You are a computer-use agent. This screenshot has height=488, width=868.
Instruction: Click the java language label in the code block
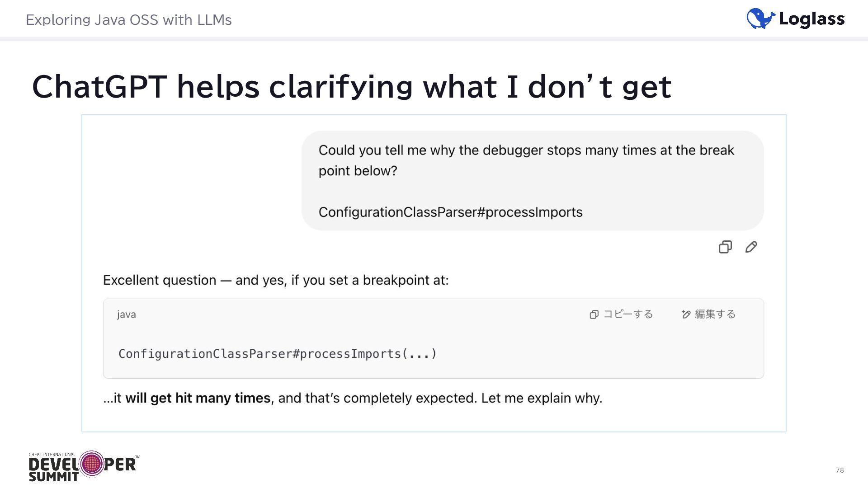click(x=126, y=314)
